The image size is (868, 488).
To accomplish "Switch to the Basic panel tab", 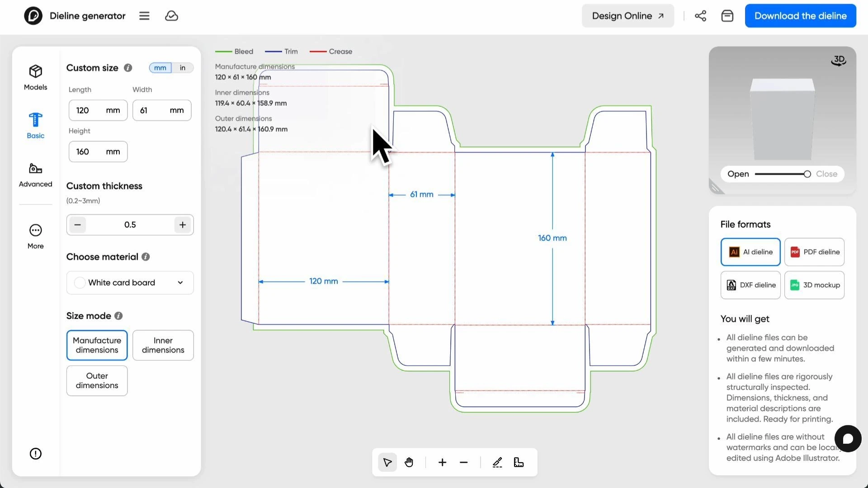I will (35, 125).
